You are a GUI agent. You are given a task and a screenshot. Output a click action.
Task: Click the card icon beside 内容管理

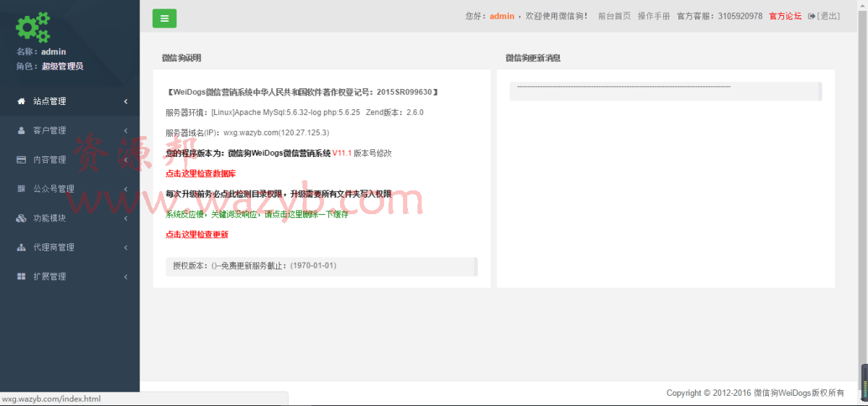point(21,160)
